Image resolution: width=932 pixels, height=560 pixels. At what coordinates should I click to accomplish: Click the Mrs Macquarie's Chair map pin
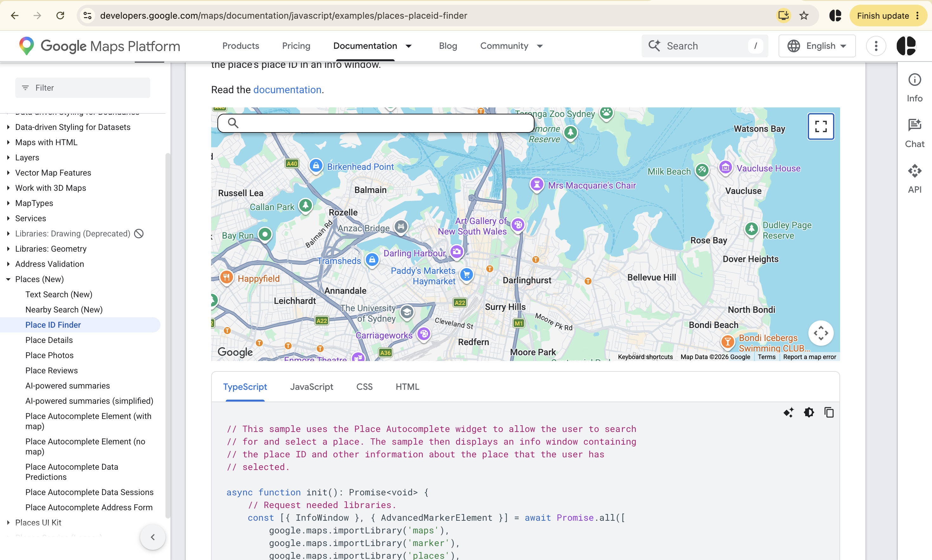point(536,184)
